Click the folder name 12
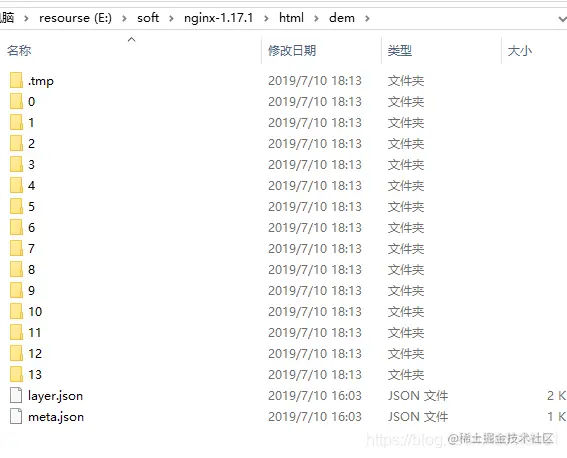 35,353
